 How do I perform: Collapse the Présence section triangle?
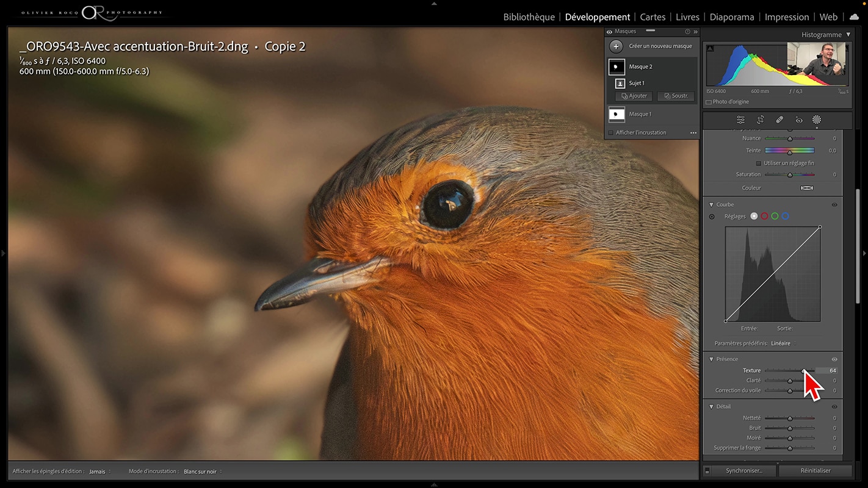point(711,359)
